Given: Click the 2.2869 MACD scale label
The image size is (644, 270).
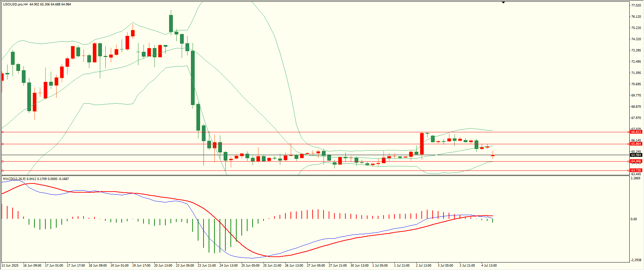Looking at the screenshot, I should [x=636, y=178].
